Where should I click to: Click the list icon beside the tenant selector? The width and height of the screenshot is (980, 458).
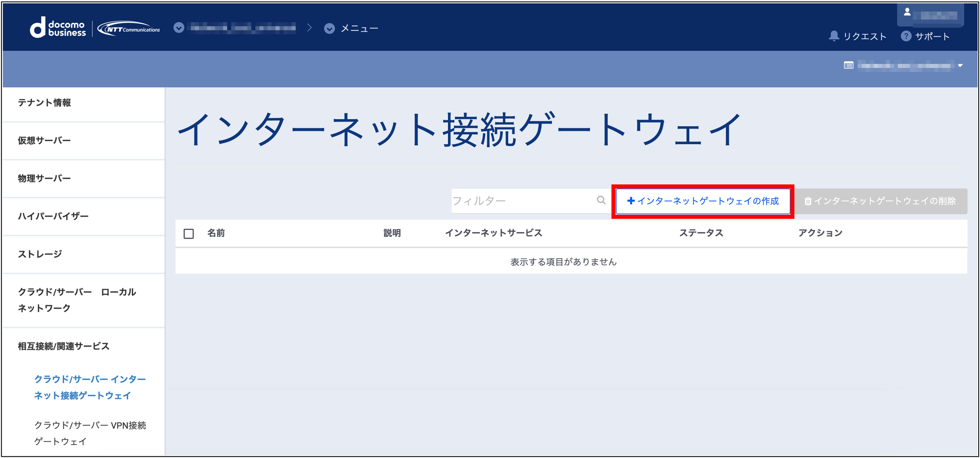tap(849, 65)
